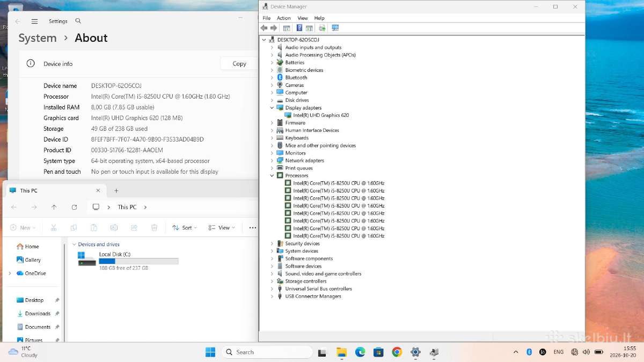Image resolution: width=644 pixels, height=362 pixels.
Task: Click the taskbar Search box
Action: tap(267, 352)
